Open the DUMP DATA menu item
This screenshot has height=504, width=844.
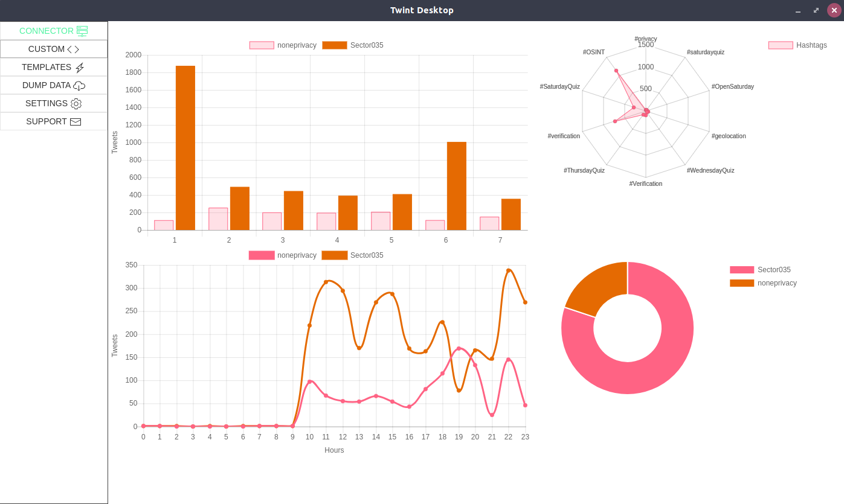[x=47, y=86]
